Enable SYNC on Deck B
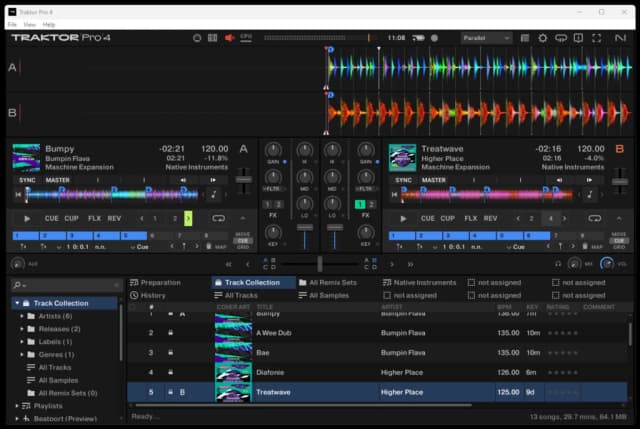 [403, 180]
